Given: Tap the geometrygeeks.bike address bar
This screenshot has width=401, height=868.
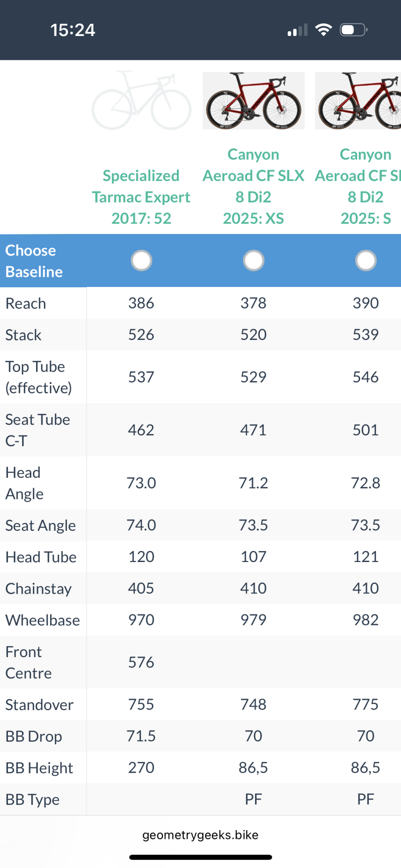Looking at the screenshot, I should 200,835.
